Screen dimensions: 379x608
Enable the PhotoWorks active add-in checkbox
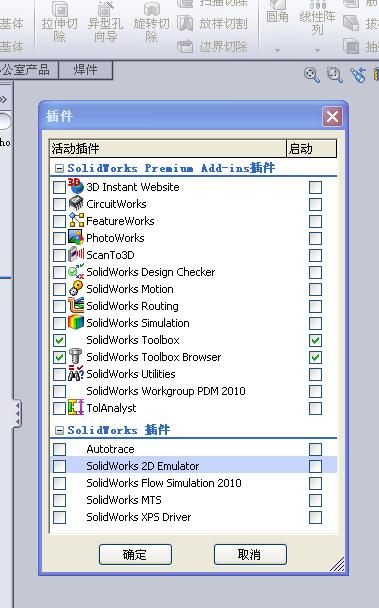click(59, 238)
